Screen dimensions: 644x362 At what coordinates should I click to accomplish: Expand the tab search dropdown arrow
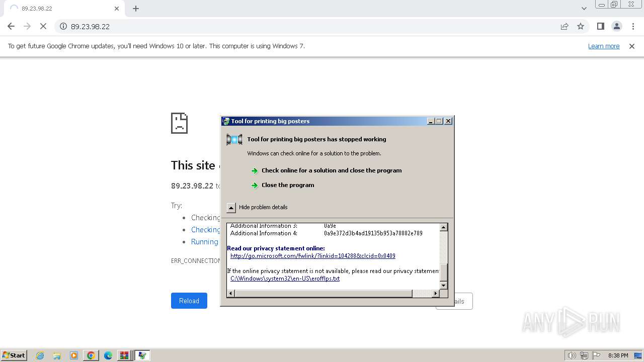[584, 9]
